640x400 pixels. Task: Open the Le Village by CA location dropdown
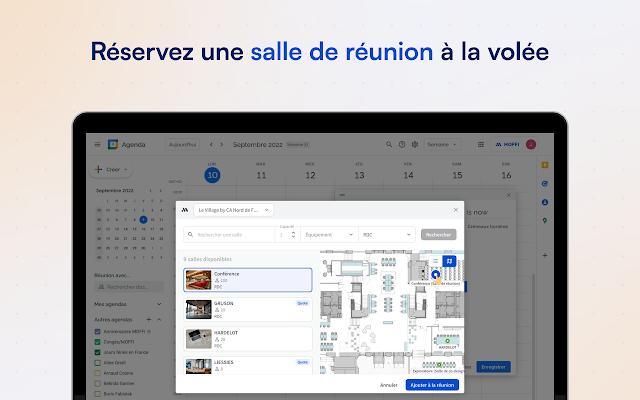coord(233,210)
